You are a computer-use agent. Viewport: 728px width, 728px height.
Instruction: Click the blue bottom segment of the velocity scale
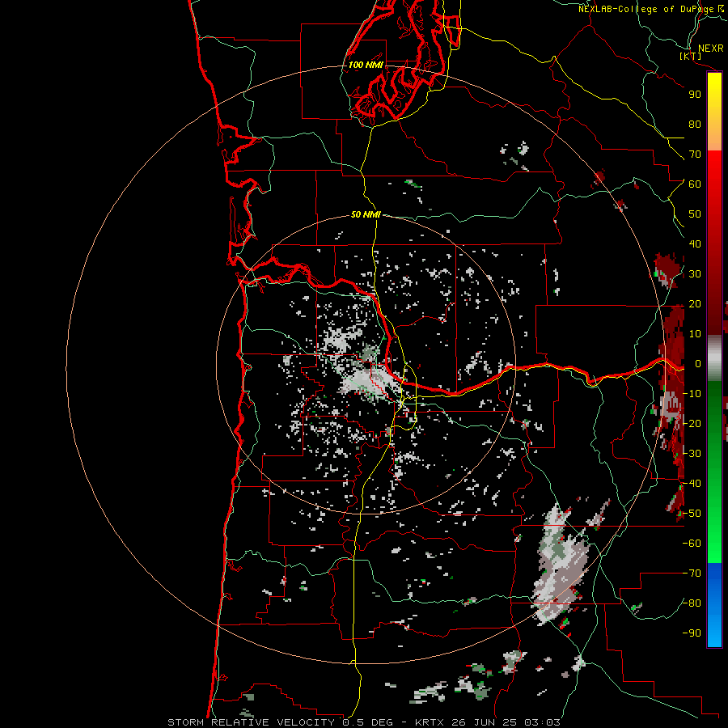(714, 604)
